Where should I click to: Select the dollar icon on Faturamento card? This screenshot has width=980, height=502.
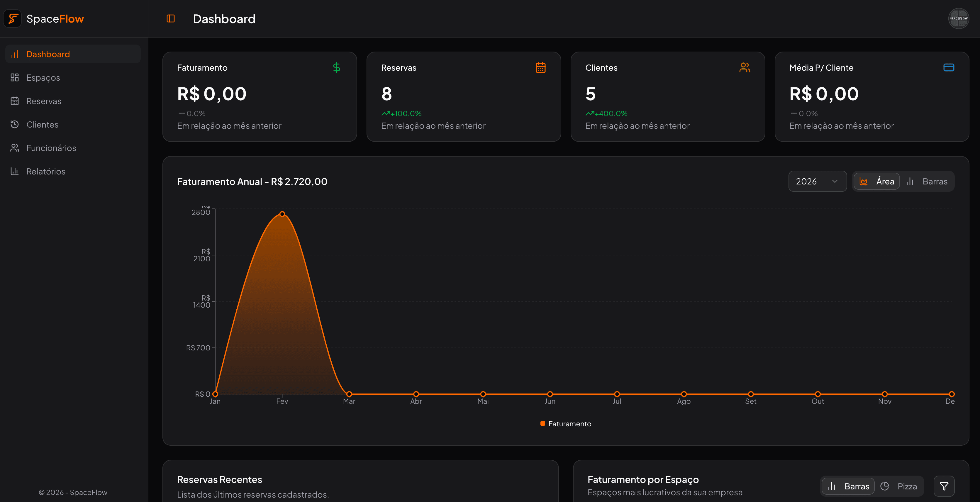click(x=336, y=67)
